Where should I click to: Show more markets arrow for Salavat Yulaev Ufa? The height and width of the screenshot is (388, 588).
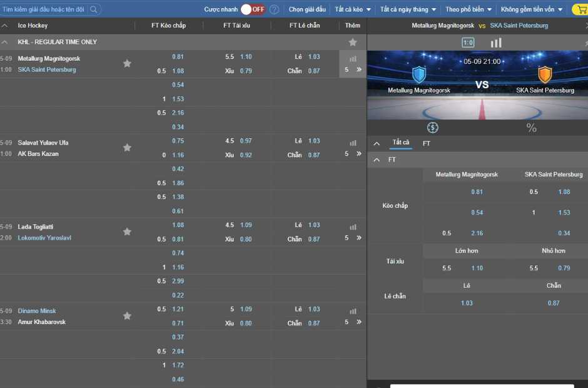point(359,153)
